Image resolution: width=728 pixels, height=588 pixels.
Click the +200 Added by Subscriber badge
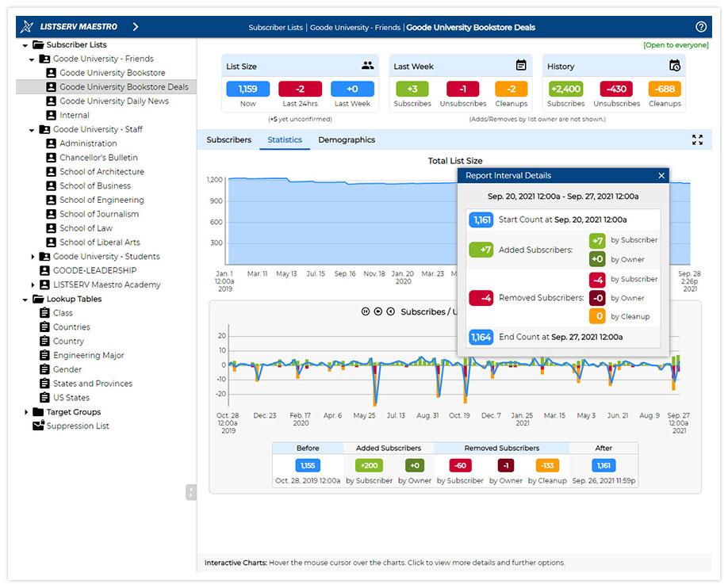(x=369, y=465)
